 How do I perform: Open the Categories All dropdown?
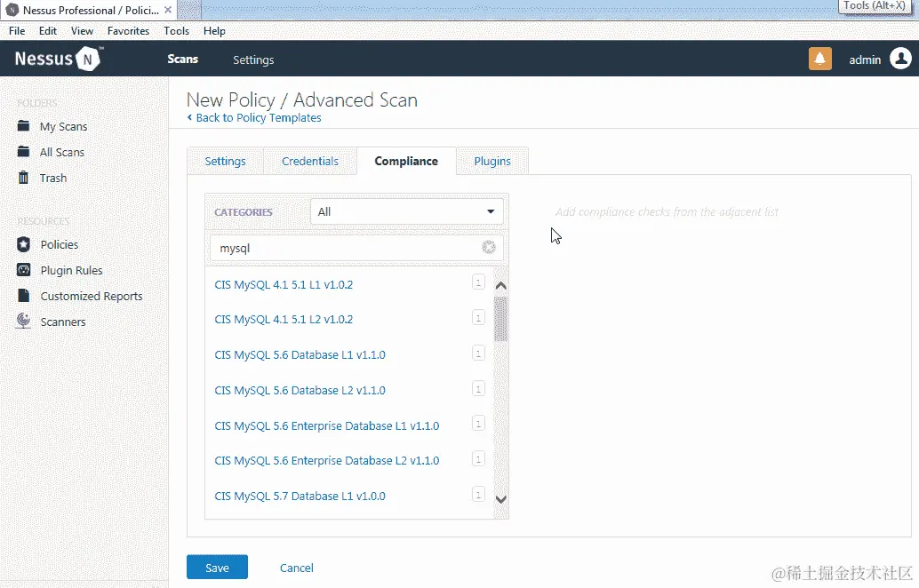click(x=406, y=212)
